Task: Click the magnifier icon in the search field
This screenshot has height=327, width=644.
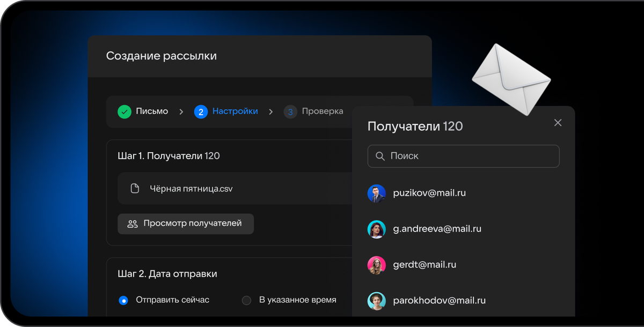Action: coord(380,156)
